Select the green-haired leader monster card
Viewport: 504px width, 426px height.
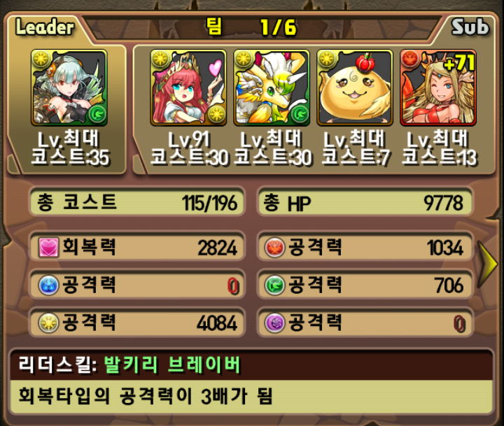(x=69, y=87)
